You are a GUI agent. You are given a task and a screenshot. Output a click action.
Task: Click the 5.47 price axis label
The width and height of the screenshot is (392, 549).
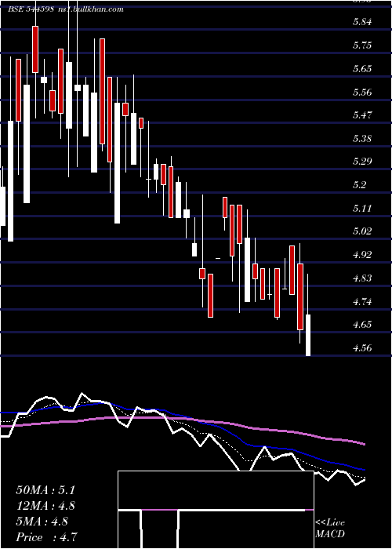point(362,115)
